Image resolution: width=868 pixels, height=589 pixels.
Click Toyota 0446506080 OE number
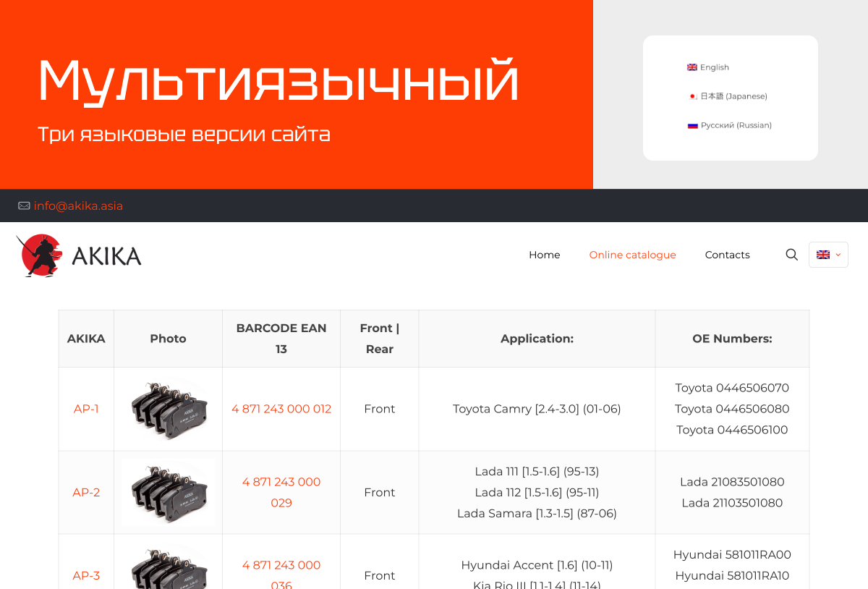(x=732, y=409)
